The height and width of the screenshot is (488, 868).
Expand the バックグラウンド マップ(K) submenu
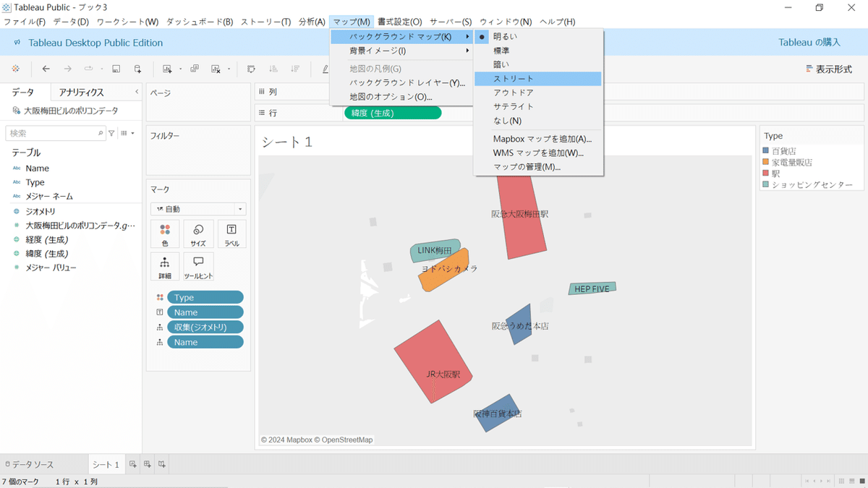tap(402, 37)
